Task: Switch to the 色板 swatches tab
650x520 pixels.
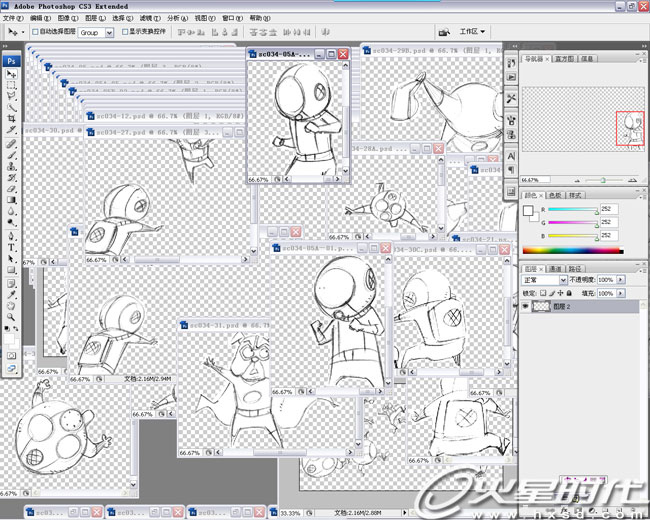Action: (555, 195)
